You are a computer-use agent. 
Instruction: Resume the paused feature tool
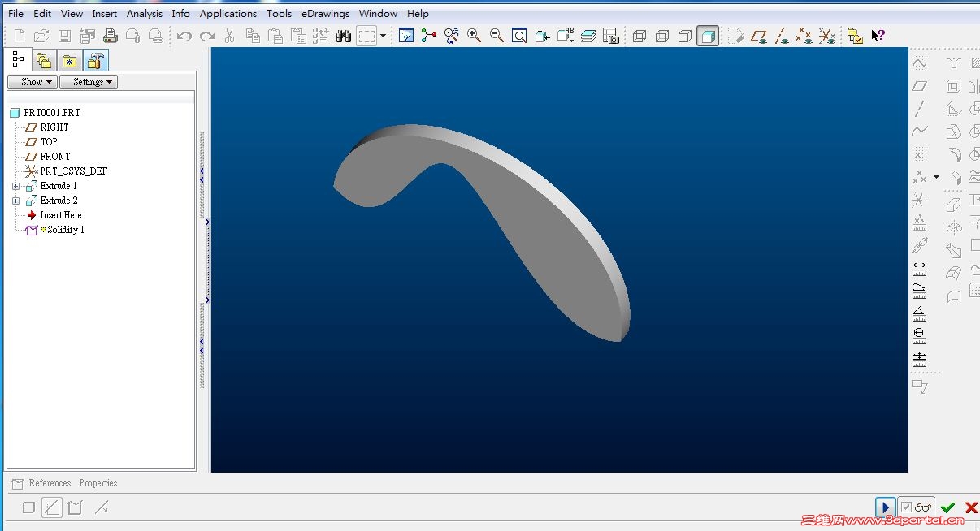[x=886, y=508]
